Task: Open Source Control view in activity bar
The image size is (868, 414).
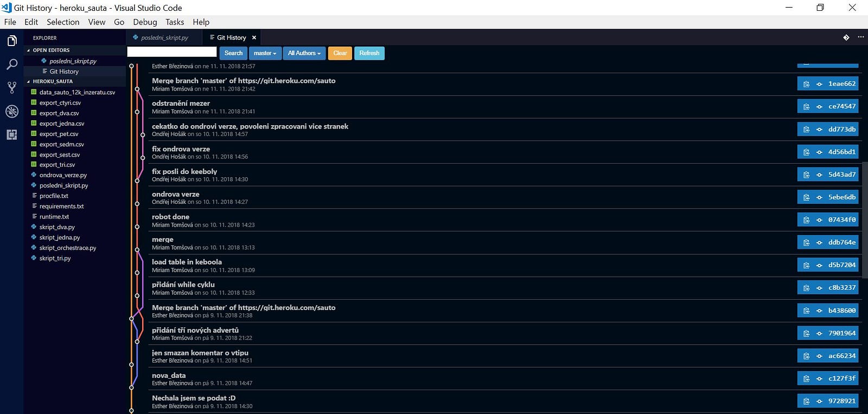Action: [12, 88]
